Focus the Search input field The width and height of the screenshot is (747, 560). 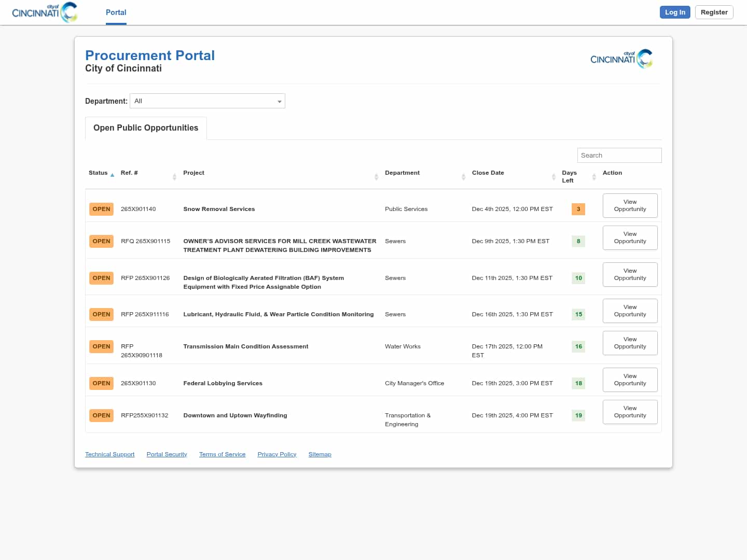pyautogui.click(x=619, y=156)
